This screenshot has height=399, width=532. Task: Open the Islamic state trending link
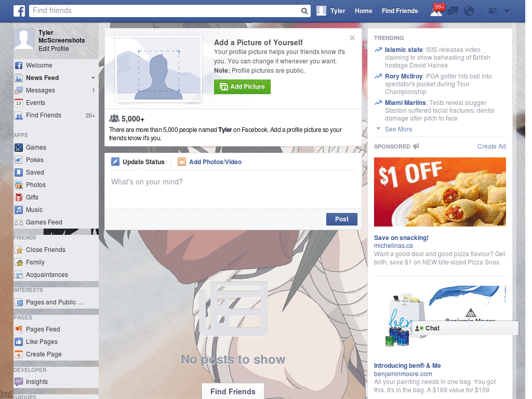pos(403,49)
